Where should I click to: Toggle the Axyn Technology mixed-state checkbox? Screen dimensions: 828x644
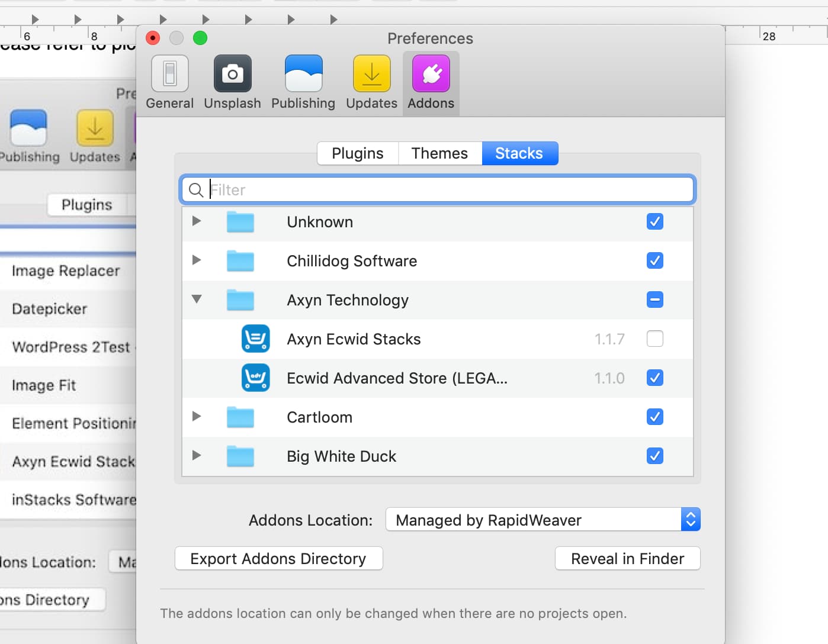[x=655, y=300]
